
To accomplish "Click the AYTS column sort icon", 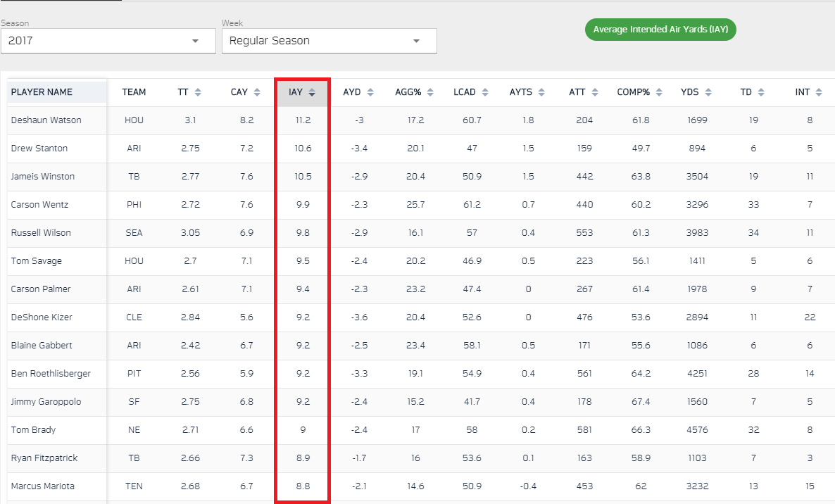I will (542, 92).
